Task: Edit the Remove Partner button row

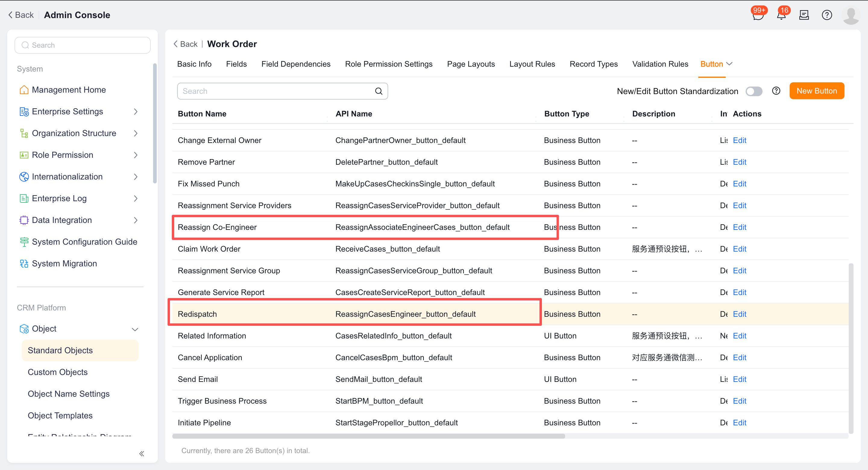Action: coord(739,162)
